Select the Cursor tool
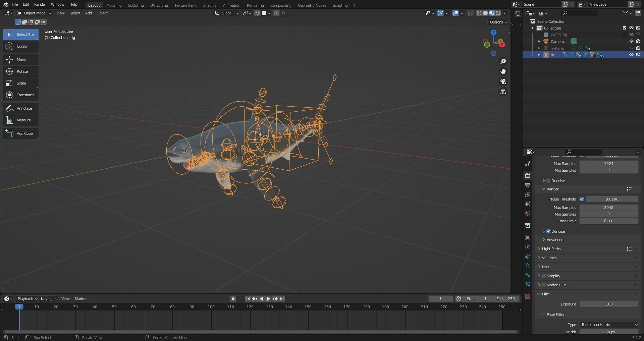The height and width of the screenshot is (341, 644). (21, 46)
